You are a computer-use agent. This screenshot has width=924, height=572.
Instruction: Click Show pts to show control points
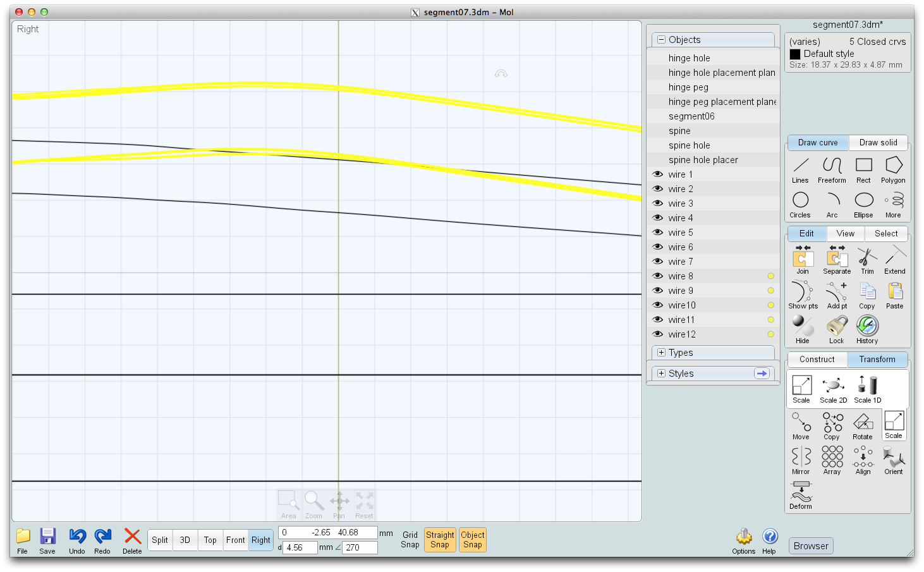tap(803, 295)
